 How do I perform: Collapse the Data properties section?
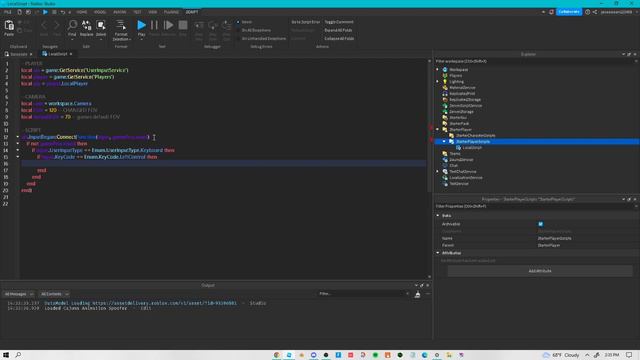pyautogui.click(x=438, y=216)
